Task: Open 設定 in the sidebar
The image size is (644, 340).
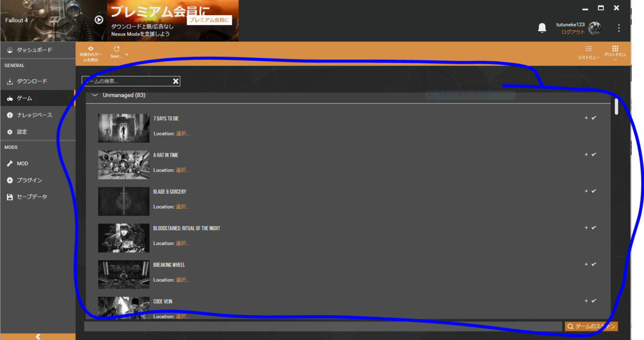Action: click(x=38, y=132)
